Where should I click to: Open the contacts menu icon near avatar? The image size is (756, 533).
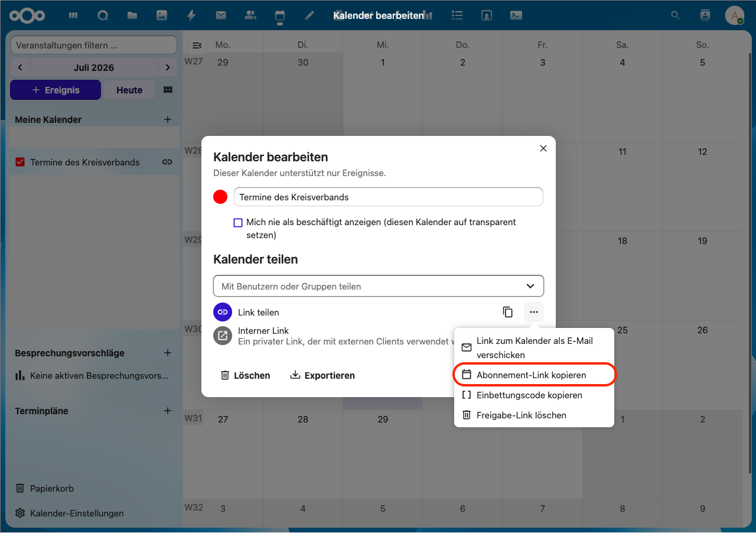coord(705,15)
